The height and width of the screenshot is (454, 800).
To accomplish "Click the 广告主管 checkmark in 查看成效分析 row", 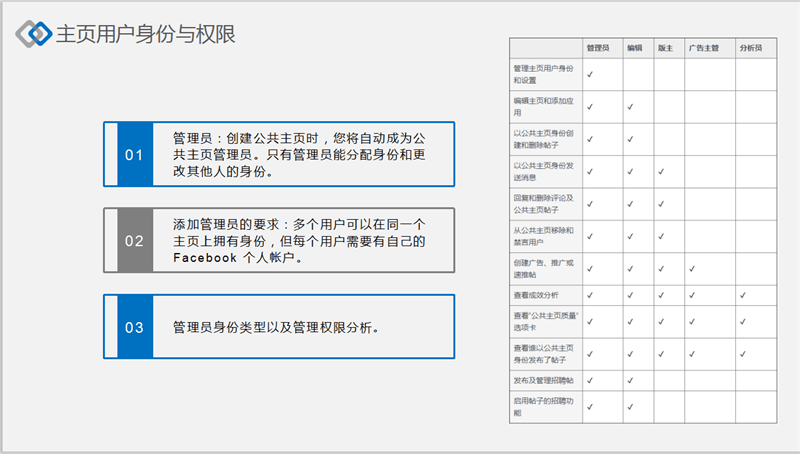I will pyautogui.click(x=692, y=295).
